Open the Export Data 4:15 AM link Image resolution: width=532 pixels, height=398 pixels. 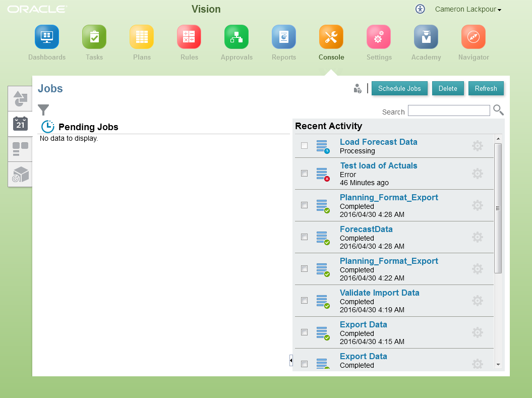coord(364,324)
